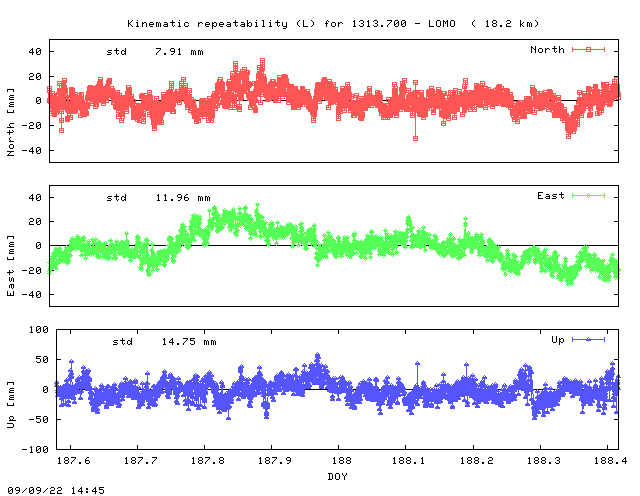
Task: Click the North std value '7.91 mm'
Action: [x=179, y=52]
